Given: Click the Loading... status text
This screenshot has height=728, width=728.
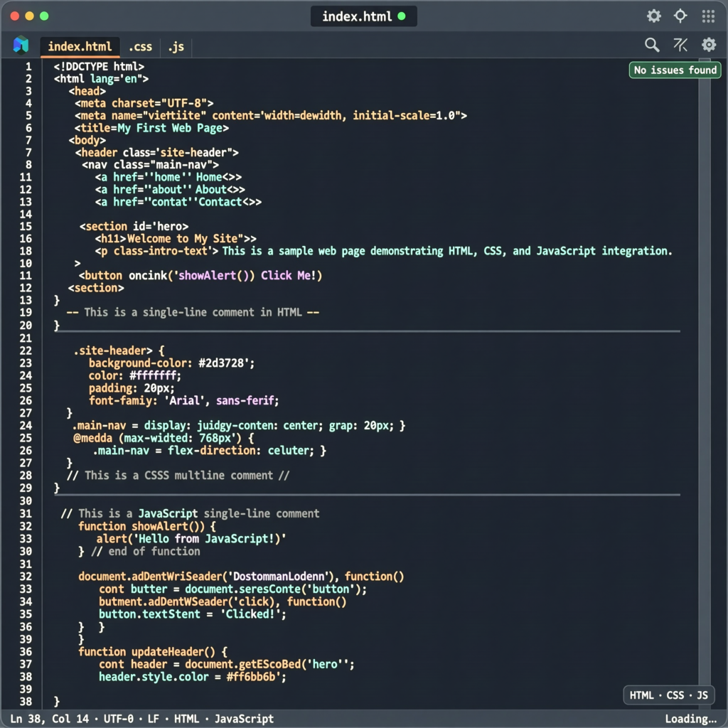Looking at the screenshot, I should 691,719.
